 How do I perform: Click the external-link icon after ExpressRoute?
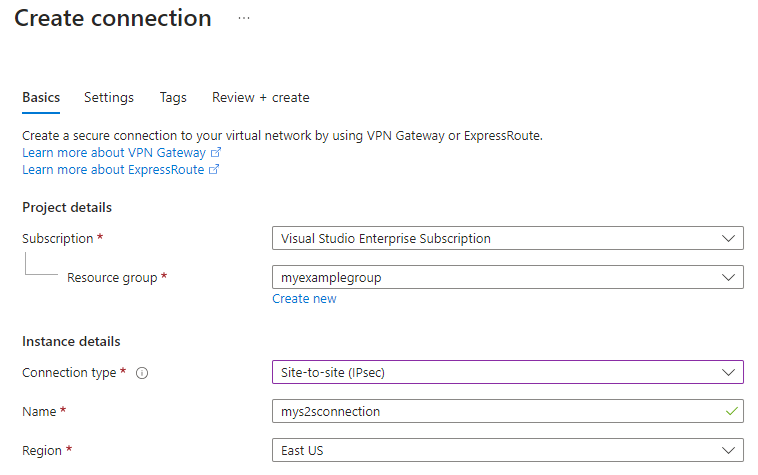(x=214, y=170)
